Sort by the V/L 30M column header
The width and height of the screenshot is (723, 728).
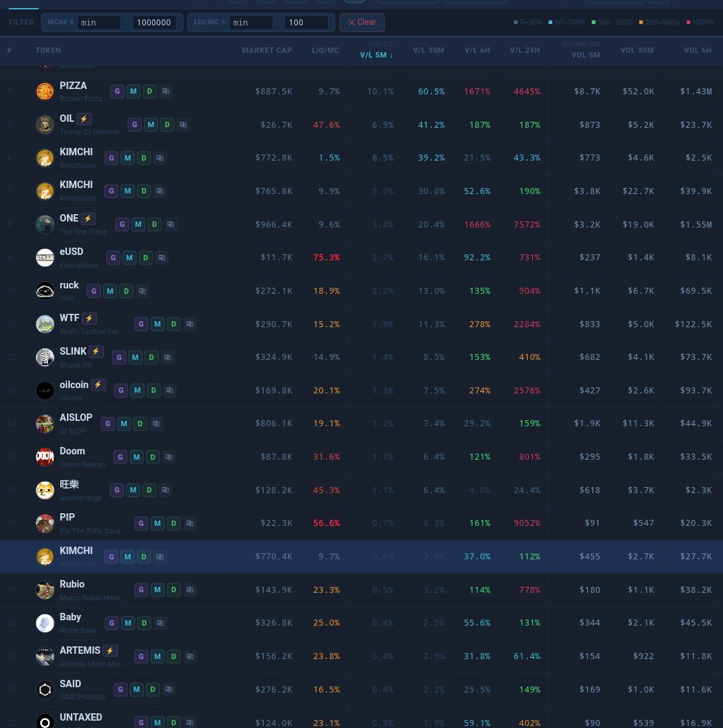[428, 50]
